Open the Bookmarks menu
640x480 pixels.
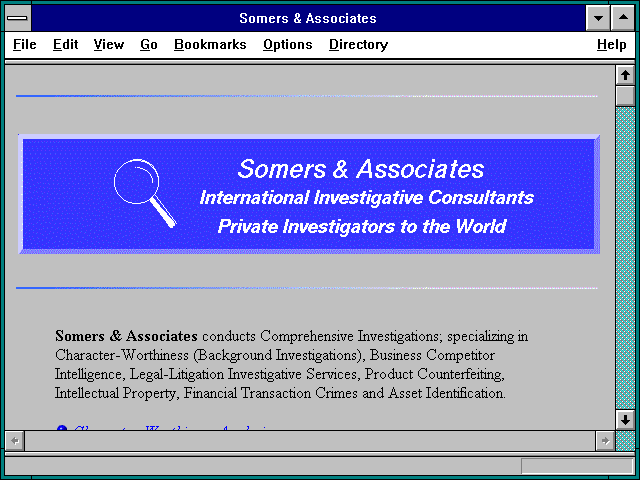(210, 44)
